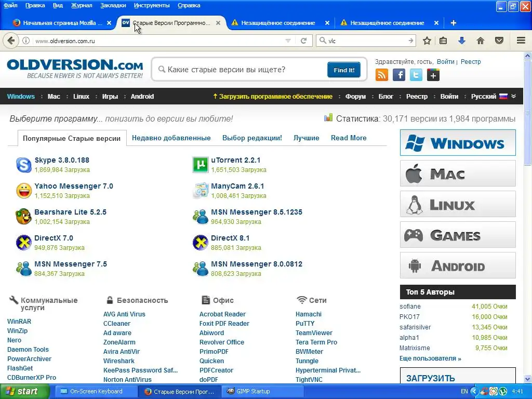
Task: Click the search go arrow
Action: [x=411, y=41]
